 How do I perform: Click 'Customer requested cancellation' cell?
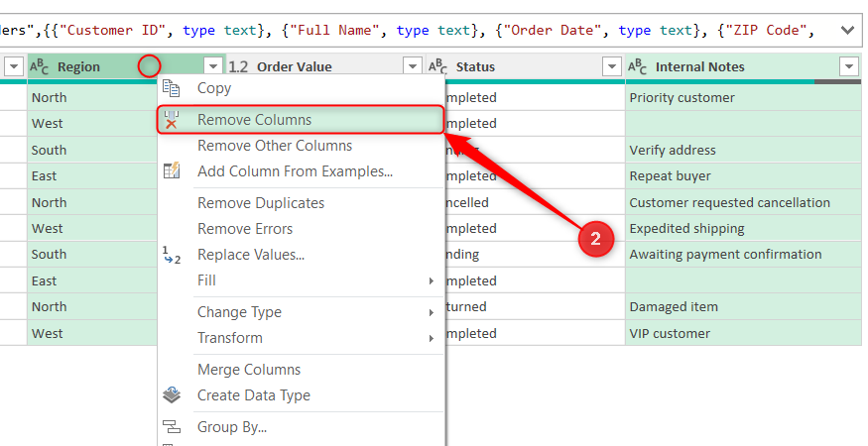743,202
